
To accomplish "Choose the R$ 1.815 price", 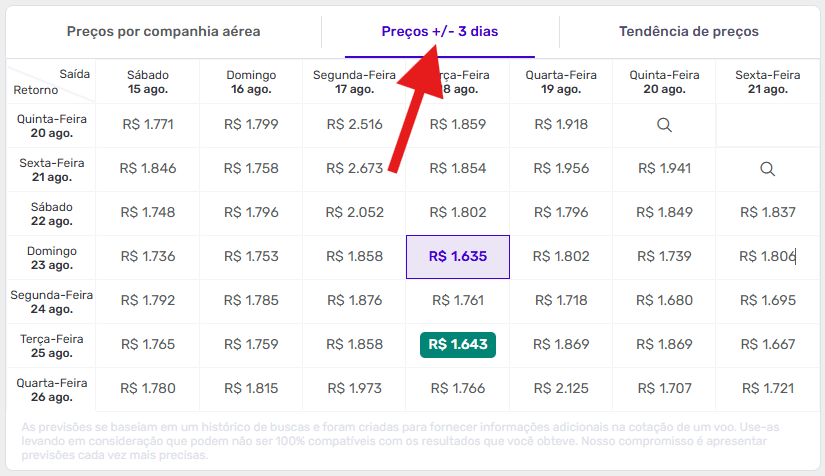I will tap(251, 388).
